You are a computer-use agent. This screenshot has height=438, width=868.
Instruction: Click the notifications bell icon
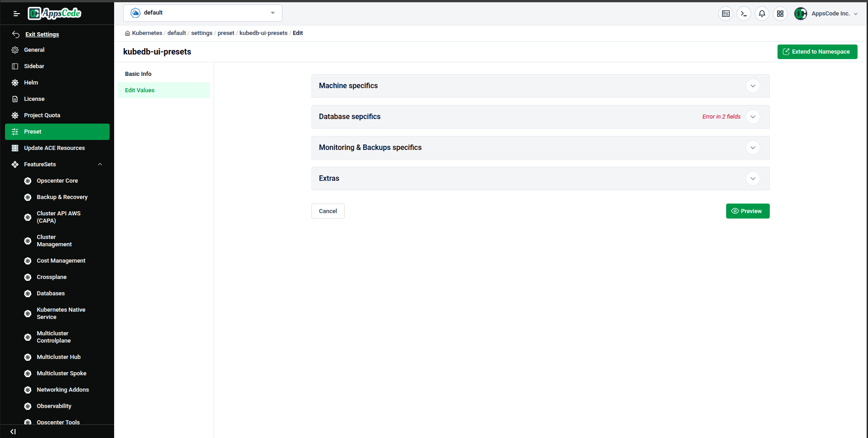762,14
